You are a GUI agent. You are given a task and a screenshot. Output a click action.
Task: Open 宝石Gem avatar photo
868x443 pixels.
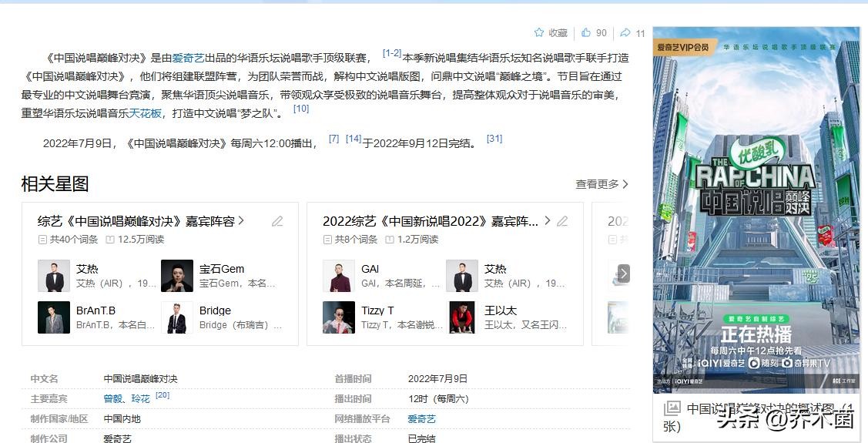[x=176, y=276]
